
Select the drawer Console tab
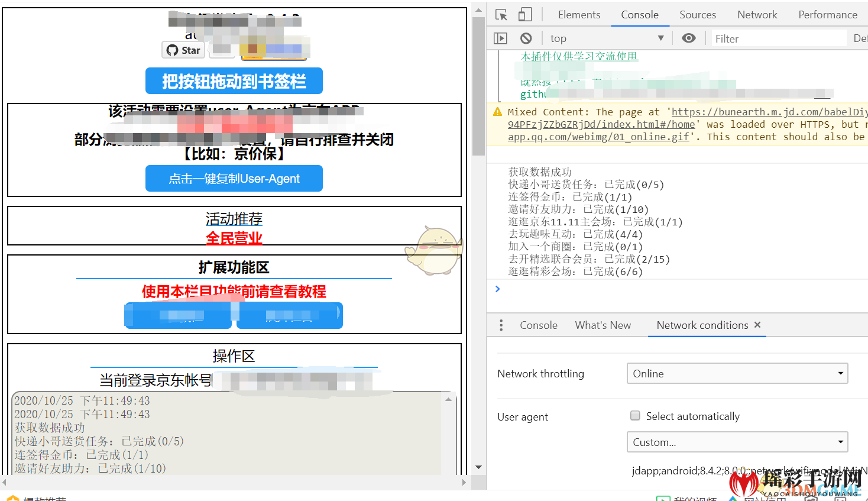(x=539, y=325)
